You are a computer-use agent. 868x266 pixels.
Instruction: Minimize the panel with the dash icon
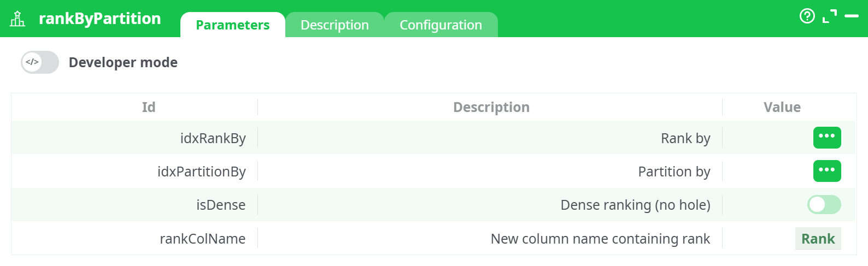coord(851,16)
